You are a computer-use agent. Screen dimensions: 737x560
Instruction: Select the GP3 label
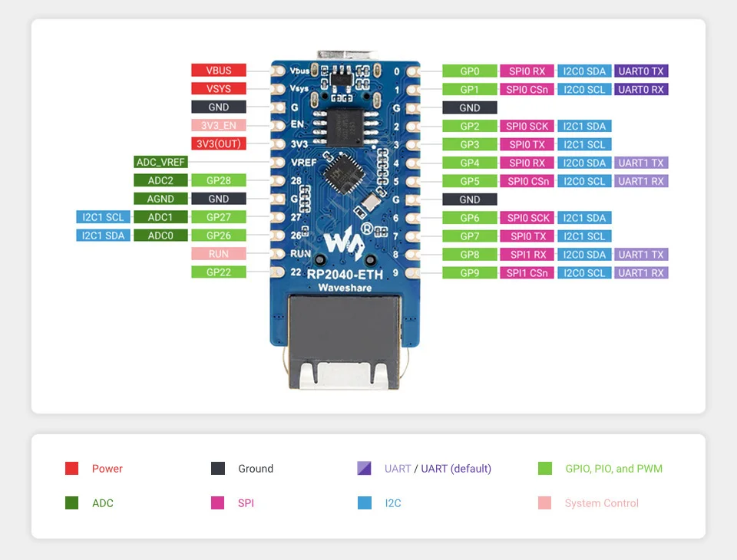click(470, 144)
